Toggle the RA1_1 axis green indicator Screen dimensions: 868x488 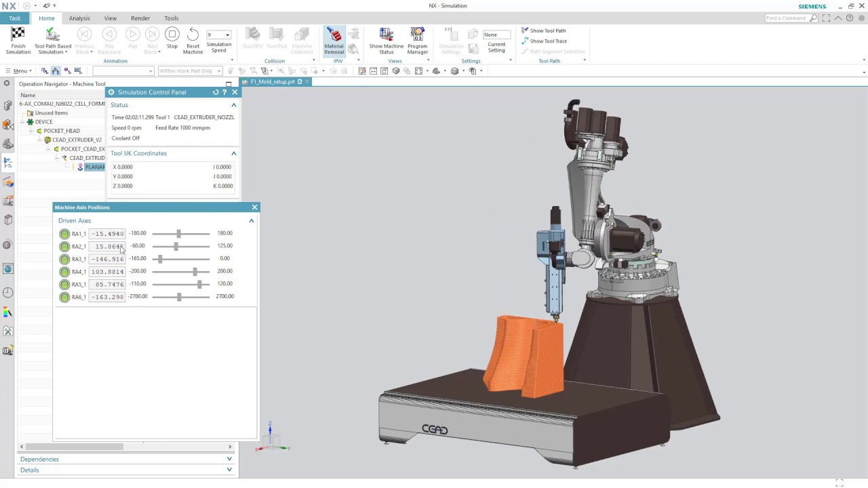point(64,234)
